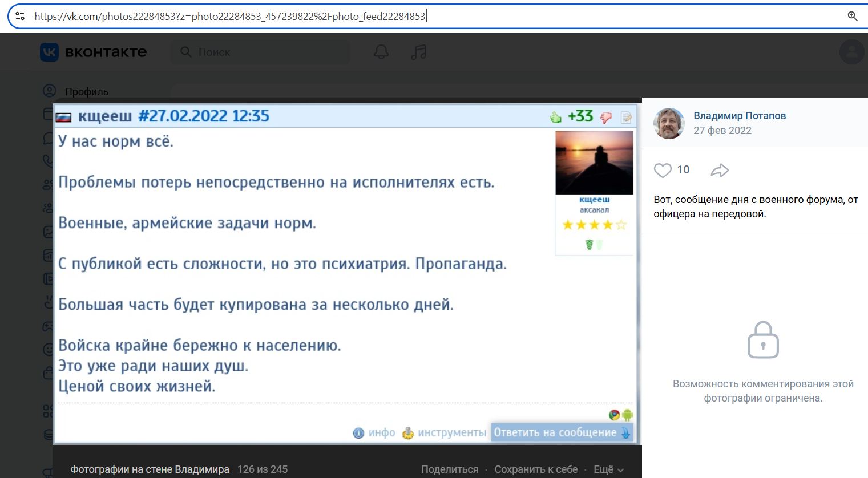The height and width of the screenshot is (478, 868).
Task: Open Владимир Потапов profile link
Action: (740, 116)
